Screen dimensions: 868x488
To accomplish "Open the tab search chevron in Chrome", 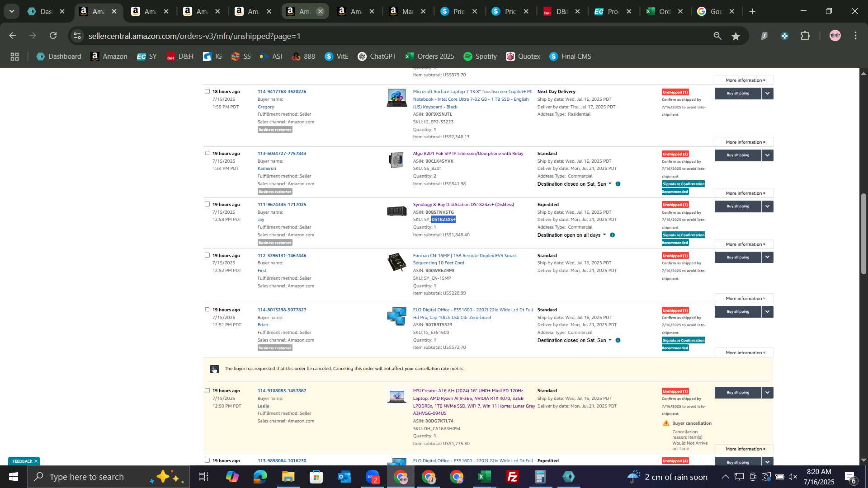I will tap(12, 12).
